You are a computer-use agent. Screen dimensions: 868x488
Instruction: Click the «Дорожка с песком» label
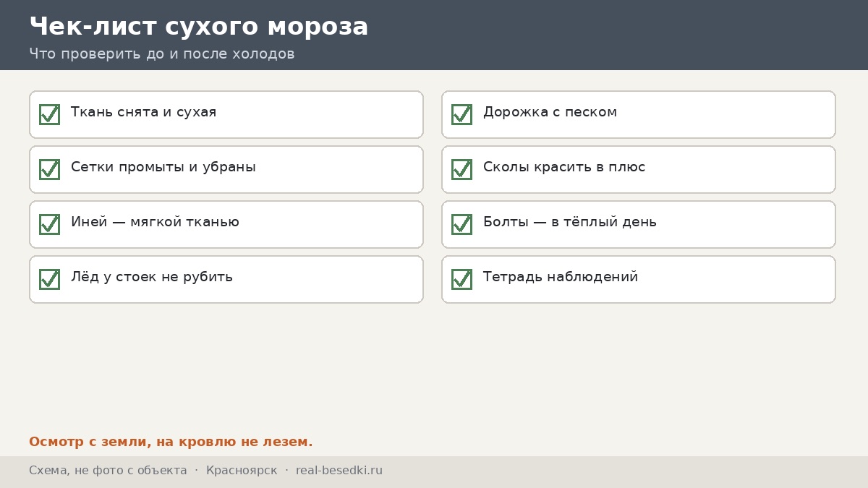[550, 112]
